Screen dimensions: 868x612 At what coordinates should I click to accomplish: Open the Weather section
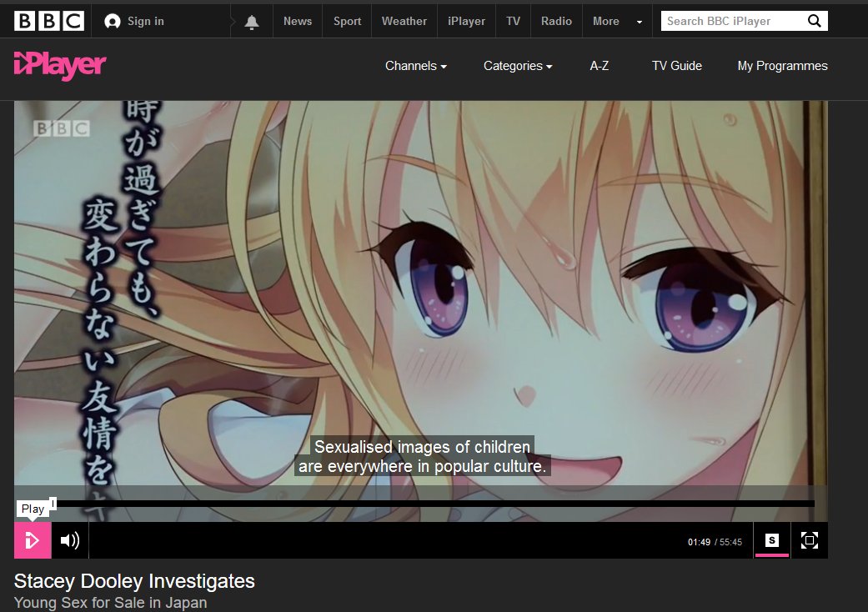click(404, 21)
